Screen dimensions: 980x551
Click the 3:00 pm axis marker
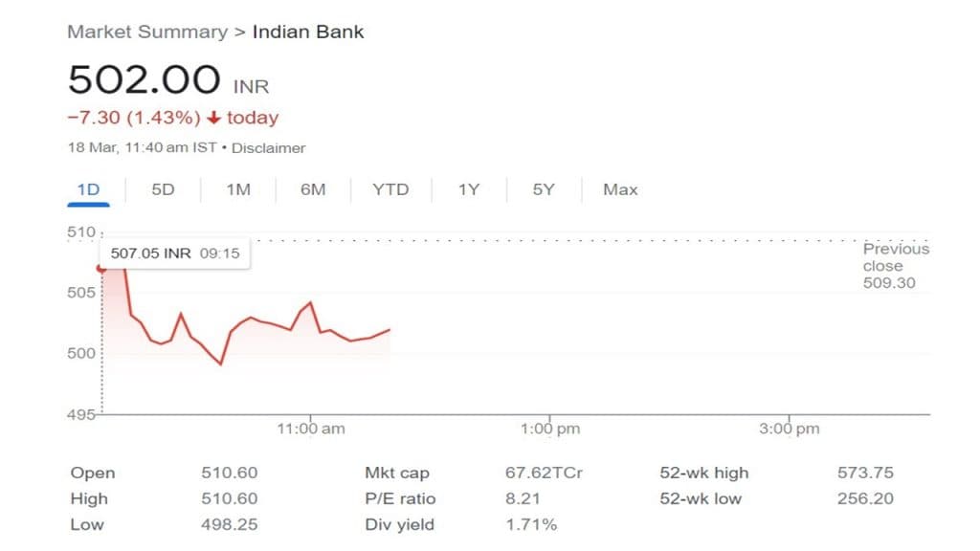click(790, 429)
